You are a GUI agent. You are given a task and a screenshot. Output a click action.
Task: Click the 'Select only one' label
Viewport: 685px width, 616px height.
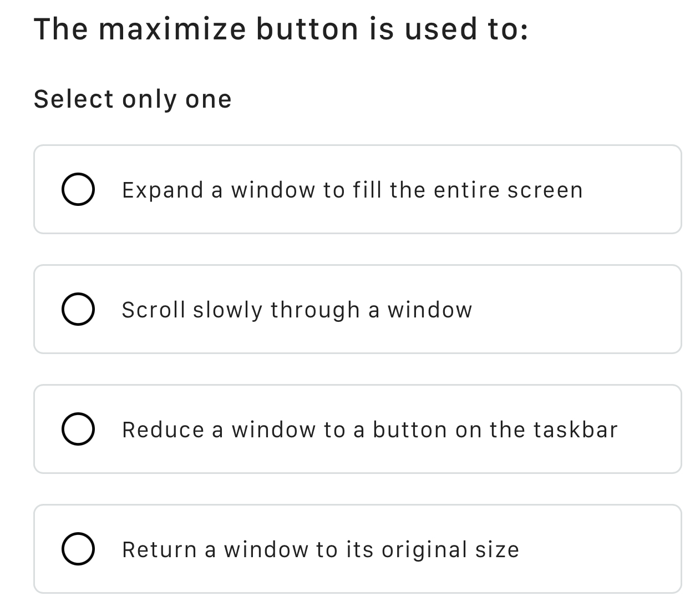point(133,99)
